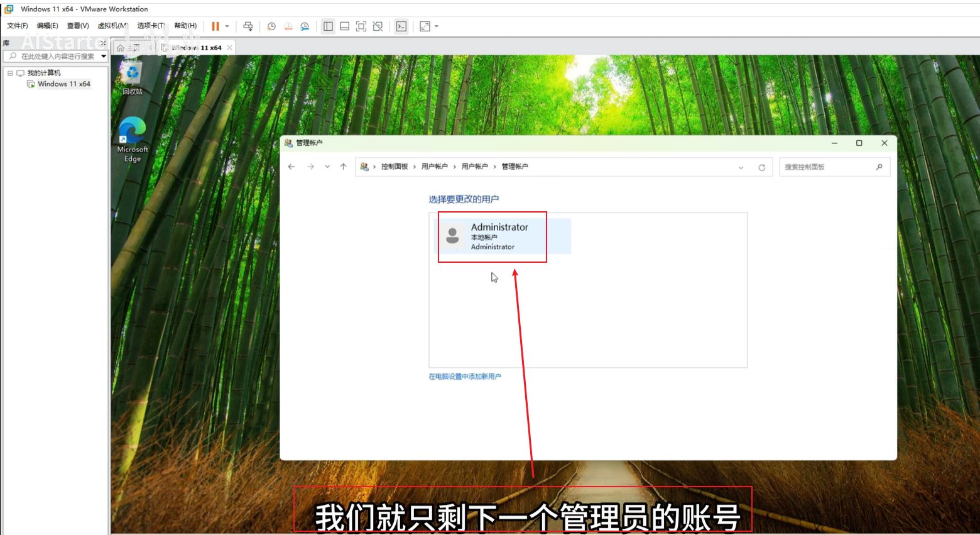Toggle the library sidebar view icon
This screenshot has height=535, width=980.
328,26
